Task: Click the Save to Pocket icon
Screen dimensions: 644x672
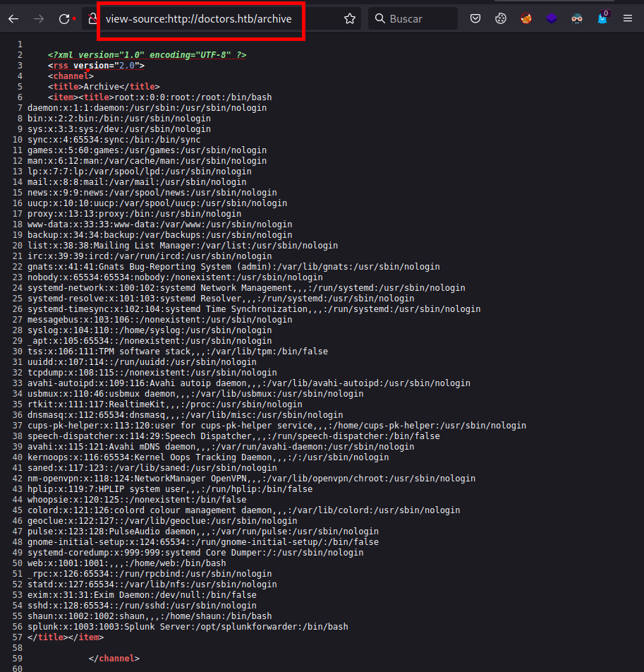Action: [x=476, y=19]
